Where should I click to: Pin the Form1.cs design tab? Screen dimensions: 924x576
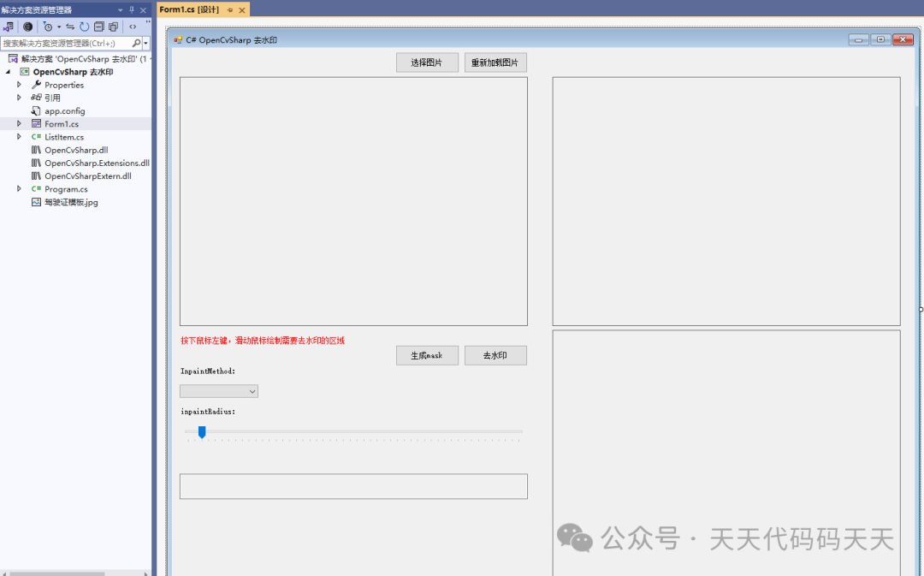tap(230, 10)
